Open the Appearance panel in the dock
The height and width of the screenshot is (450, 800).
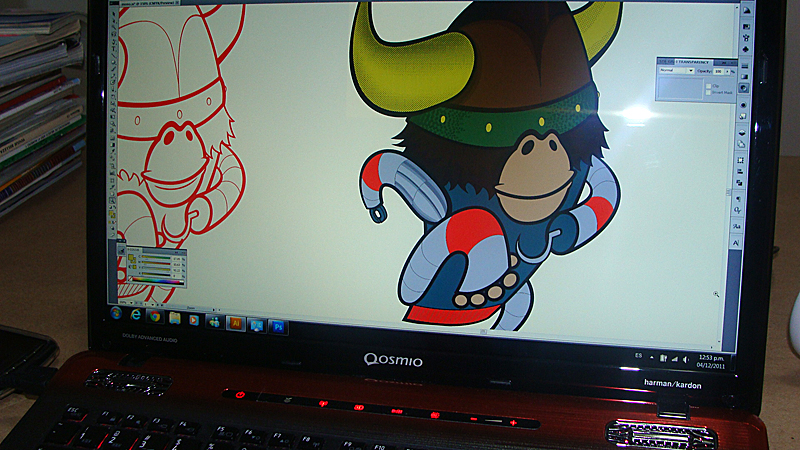click(743, 105)
